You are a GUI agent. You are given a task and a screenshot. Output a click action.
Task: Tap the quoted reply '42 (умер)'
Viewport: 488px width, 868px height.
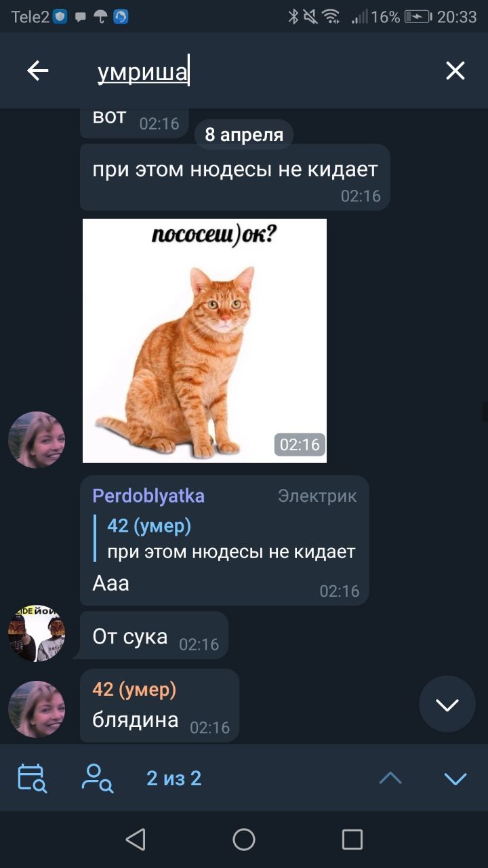coord(231,538)
